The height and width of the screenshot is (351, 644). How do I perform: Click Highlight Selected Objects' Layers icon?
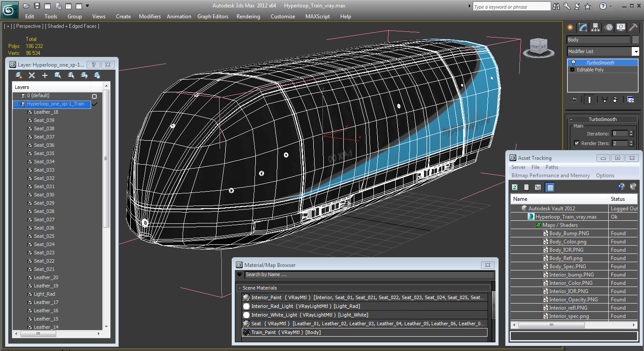pyautogui.click(x=71, y=75)
